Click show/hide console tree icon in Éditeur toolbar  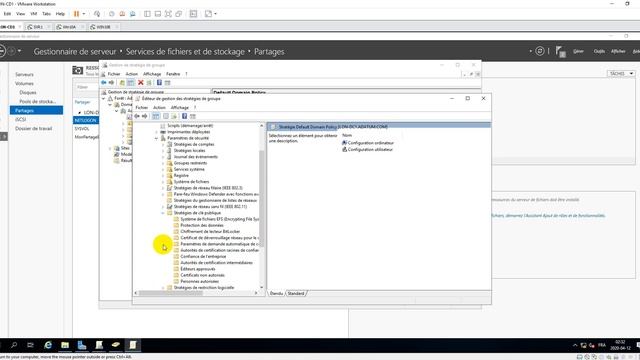point(156,116)
